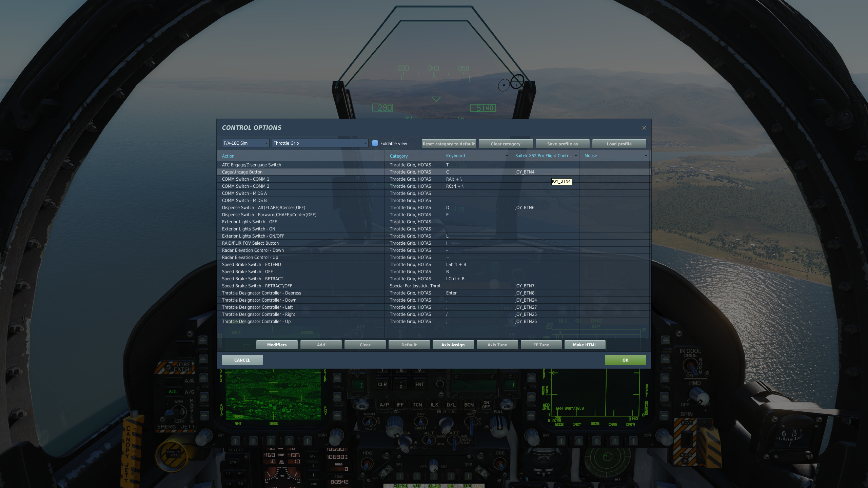Expand the Mouse column dropdown arrow
868x488 pixels.
pos(646,156)
